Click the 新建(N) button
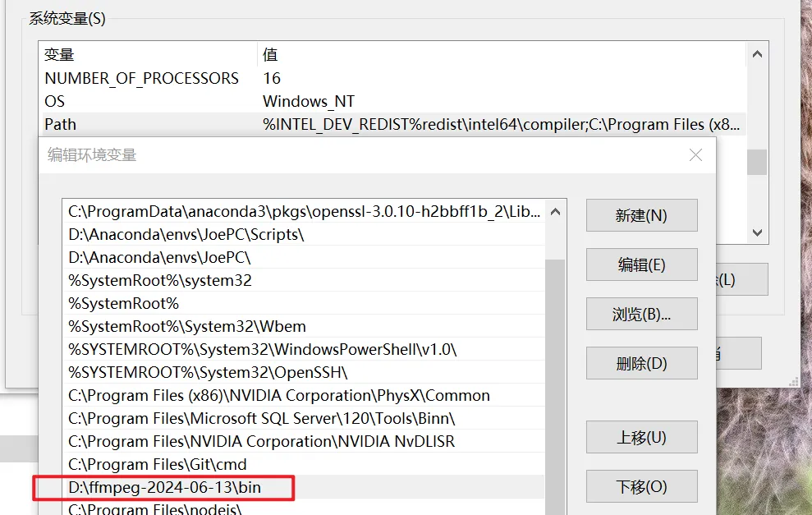 coord(641,215)
